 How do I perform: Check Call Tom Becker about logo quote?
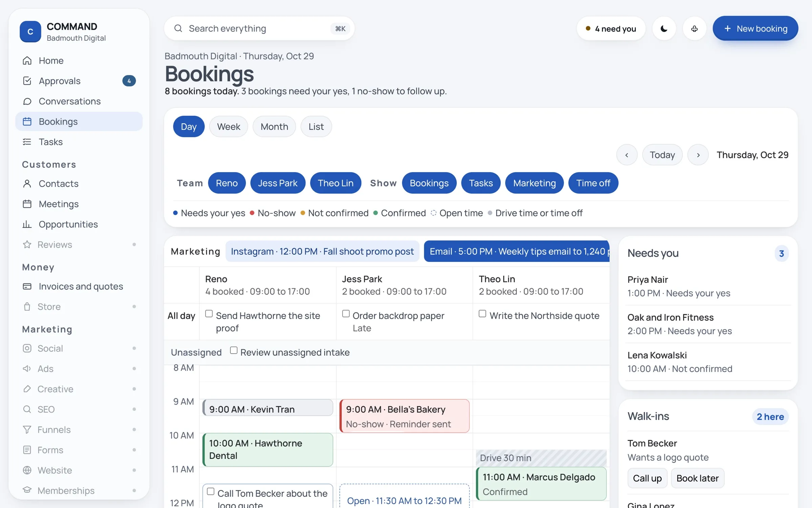tap(210, 491)
